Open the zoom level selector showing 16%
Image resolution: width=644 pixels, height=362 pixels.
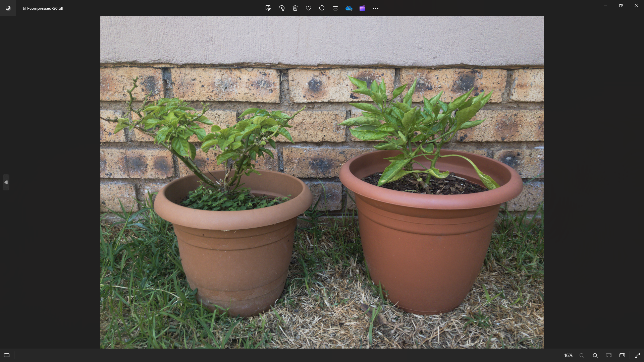(x=569, y=356)
